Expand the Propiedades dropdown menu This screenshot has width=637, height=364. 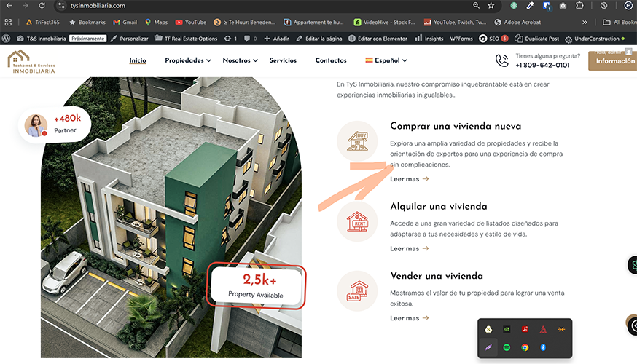pyautogui.click(x=188, y=60)
